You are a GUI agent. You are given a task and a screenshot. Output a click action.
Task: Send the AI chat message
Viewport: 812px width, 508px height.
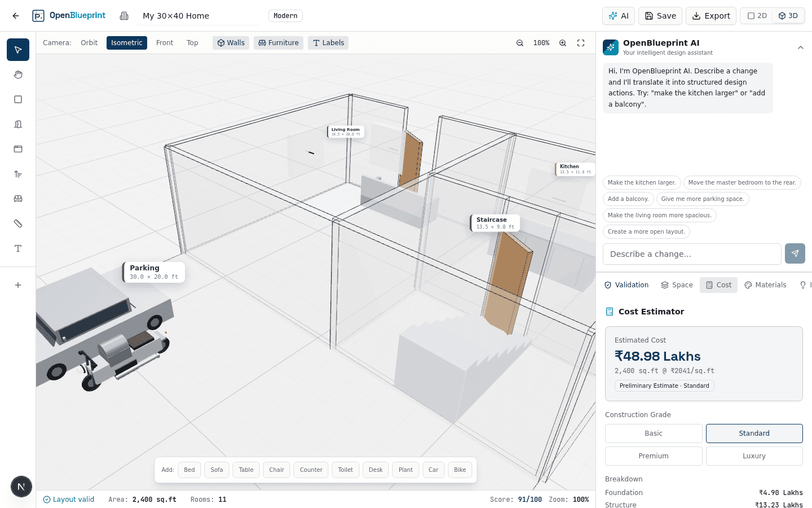[x=795, y=254]
